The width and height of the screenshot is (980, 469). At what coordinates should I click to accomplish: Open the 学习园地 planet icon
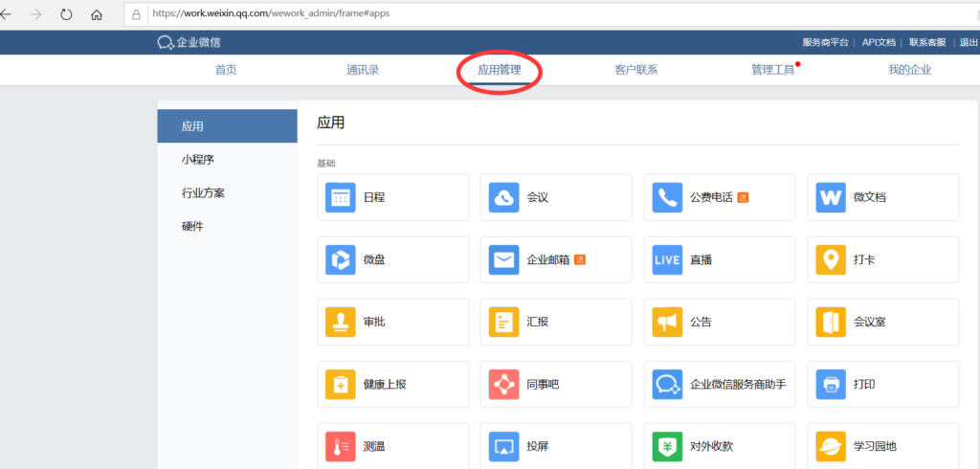pos(831,446)
